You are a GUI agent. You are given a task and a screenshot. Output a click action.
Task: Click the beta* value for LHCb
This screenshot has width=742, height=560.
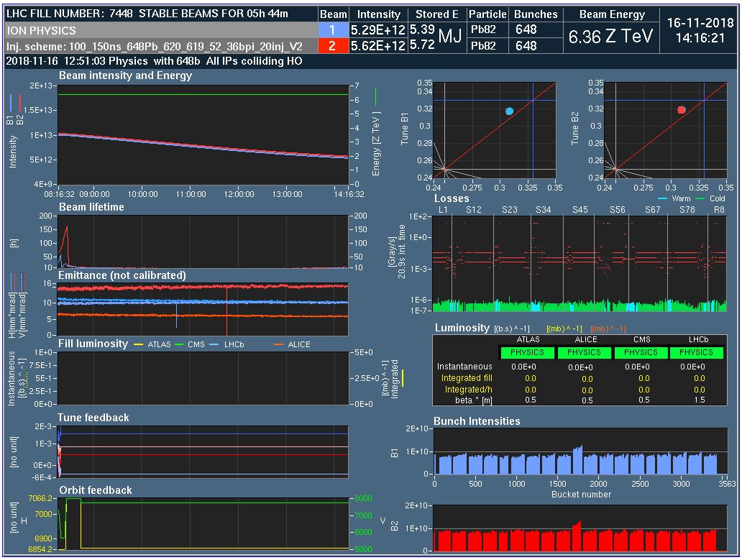[699, 399]
